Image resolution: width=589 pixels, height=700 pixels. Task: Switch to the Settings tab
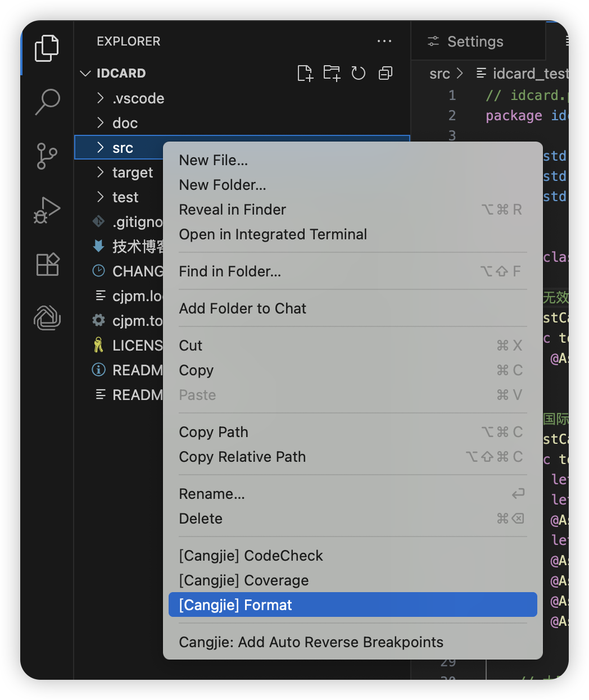pyautogui.click(x=478, y=41)
